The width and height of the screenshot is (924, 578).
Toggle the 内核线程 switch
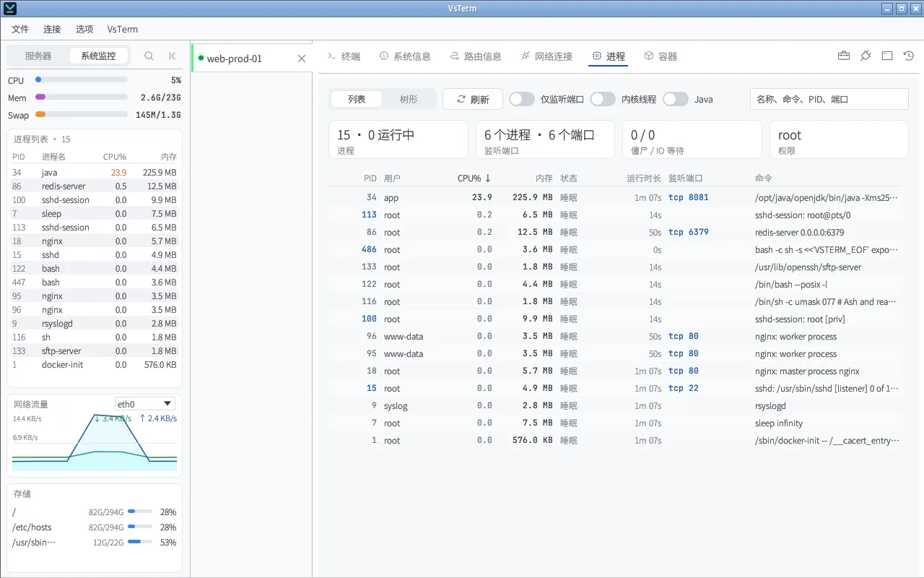pos(603,99)
